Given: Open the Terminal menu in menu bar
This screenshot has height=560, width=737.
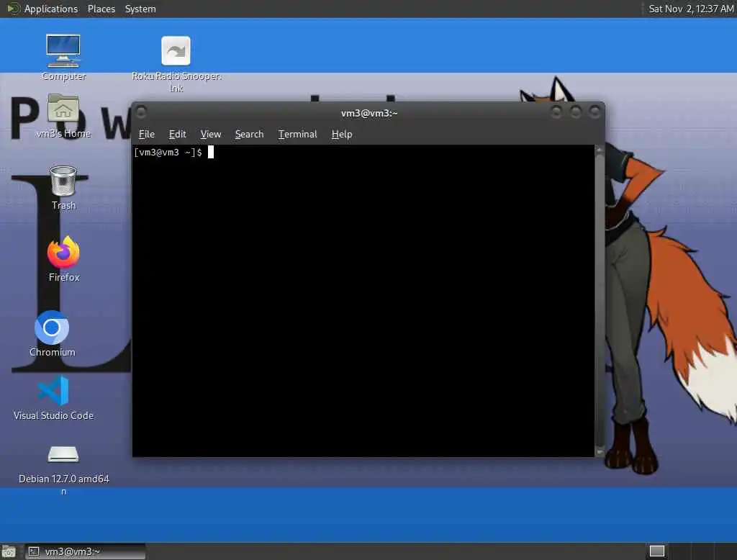Looking at the screenshot, I should point(297,135).
